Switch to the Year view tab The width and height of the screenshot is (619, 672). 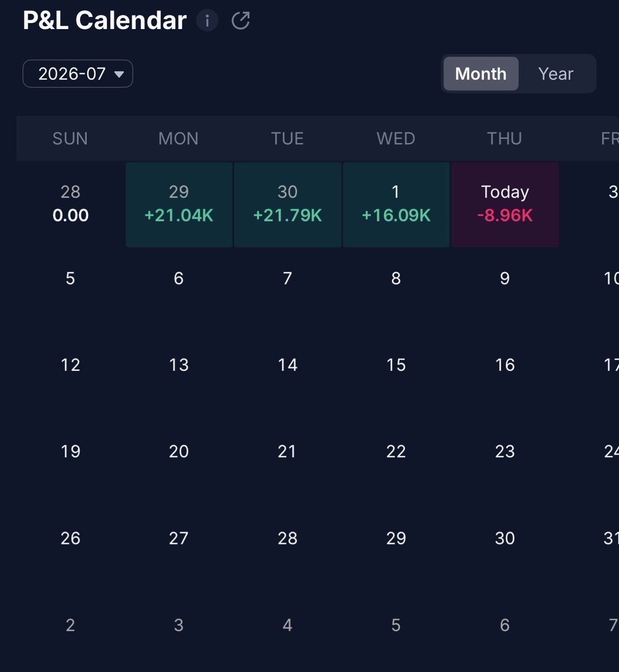pos(556,74)
